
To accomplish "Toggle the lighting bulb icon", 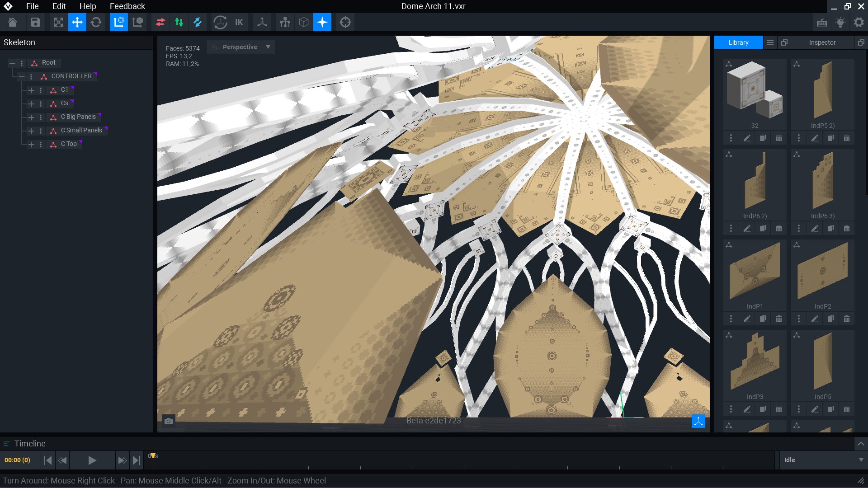I will tap(840, 22).
